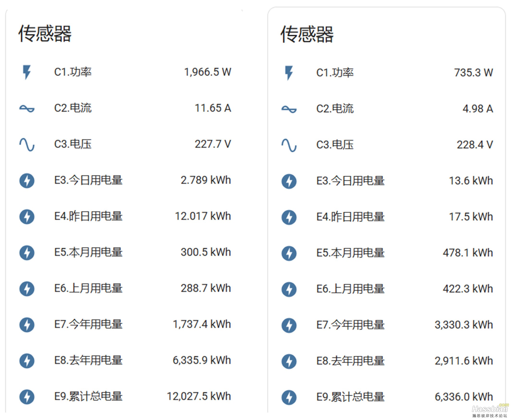The image size is (514, 420).
Task: Open the 735.3 W power value
Action: pos(474,73)
